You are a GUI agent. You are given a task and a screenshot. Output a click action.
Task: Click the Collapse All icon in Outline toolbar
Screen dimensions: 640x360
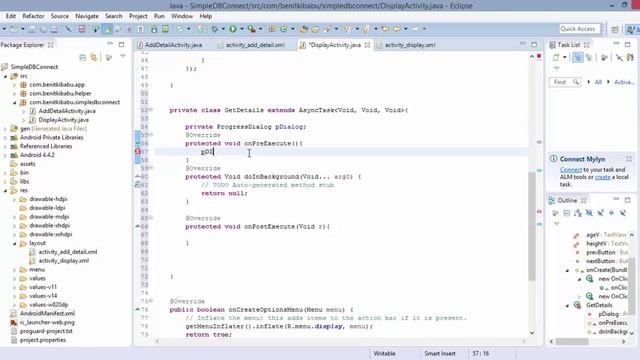click(x=567, y=213)
